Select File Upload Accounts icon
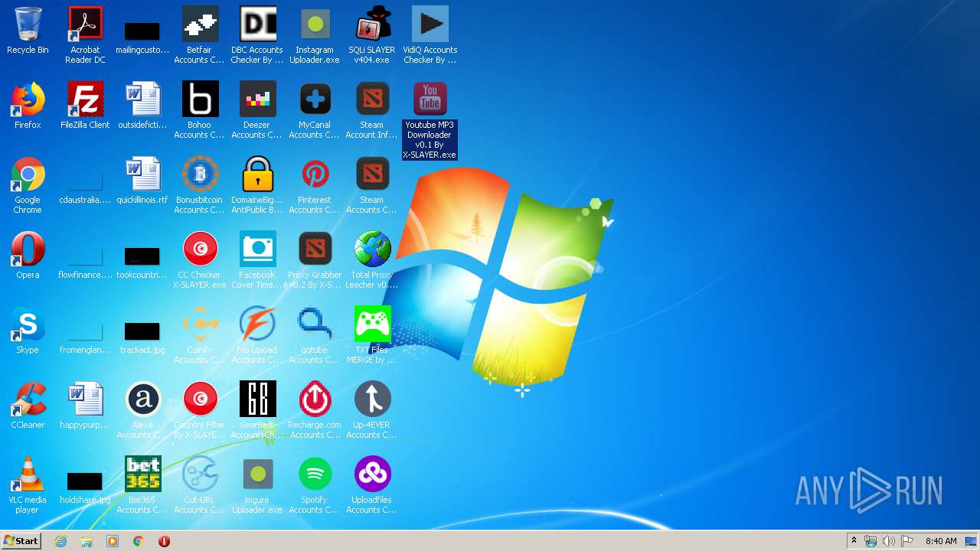Viewport: 980px width, 551px height. pyautogui.click(x=257, y=335)
